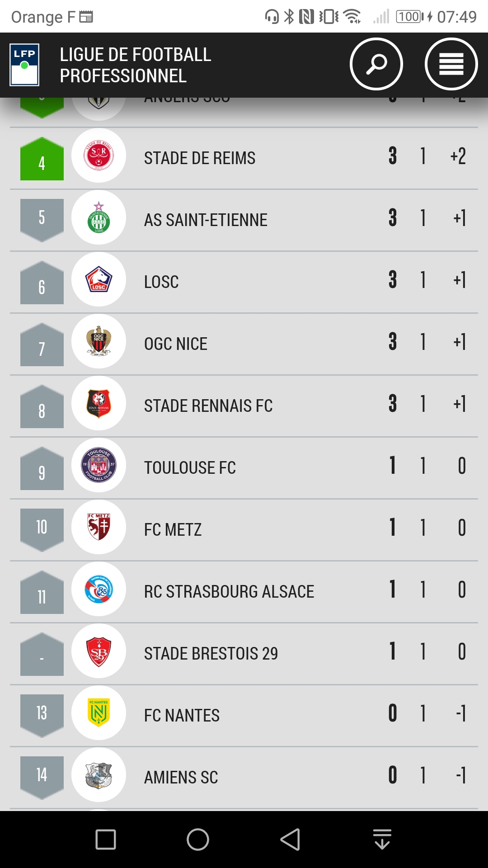Image resolution: width=488 pixels, height=868 pixels.
Task: Tap the Android back triangle button
Action: pyautogui.click(x=290, y=840)
